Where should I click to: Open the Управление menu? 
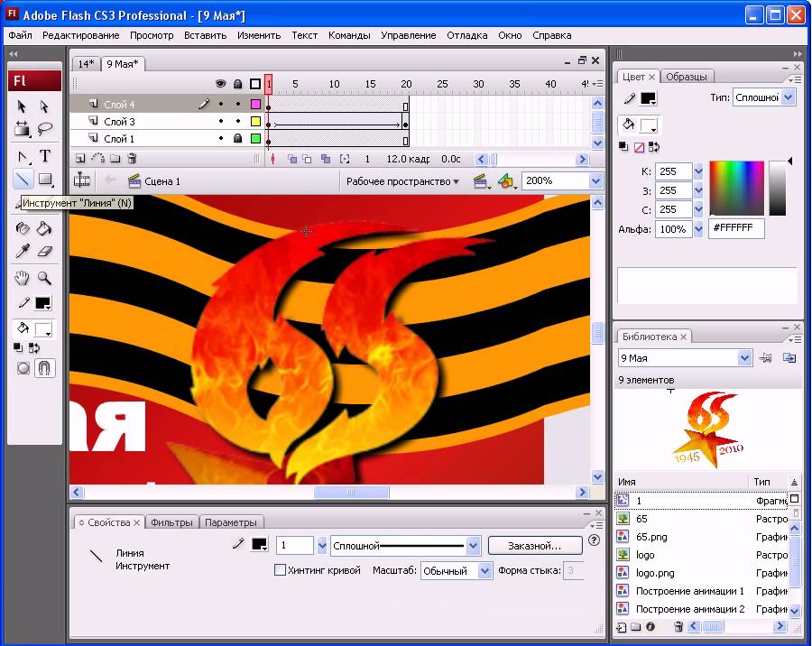(x=408, y=35)
